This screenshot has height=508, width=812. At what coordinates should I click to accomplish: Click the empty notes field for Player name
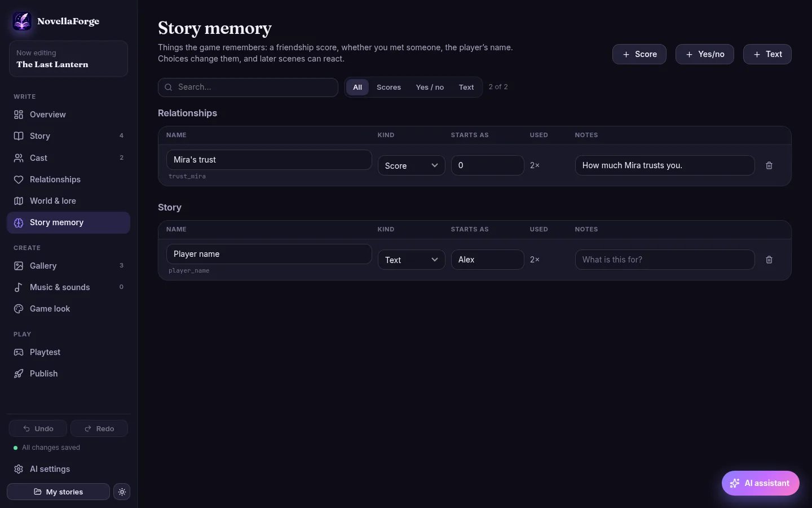[x=665, y=260]
